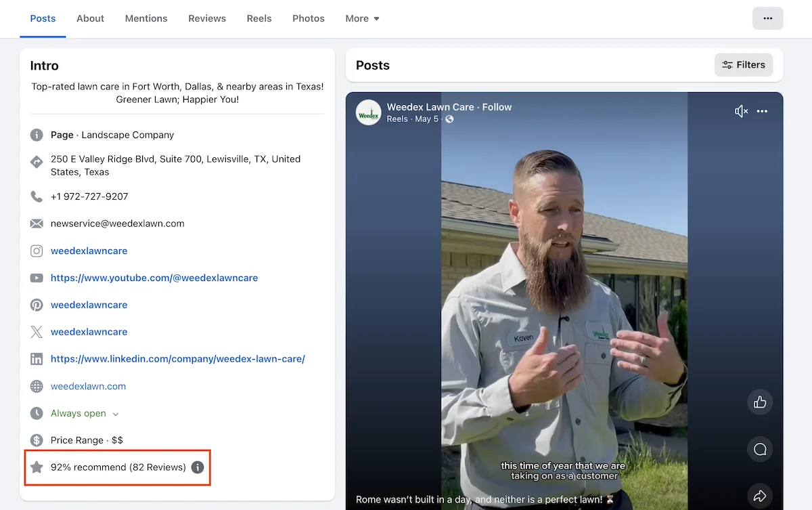
Task: Visit weedexlawn.com website link
Action: point(88,386)
